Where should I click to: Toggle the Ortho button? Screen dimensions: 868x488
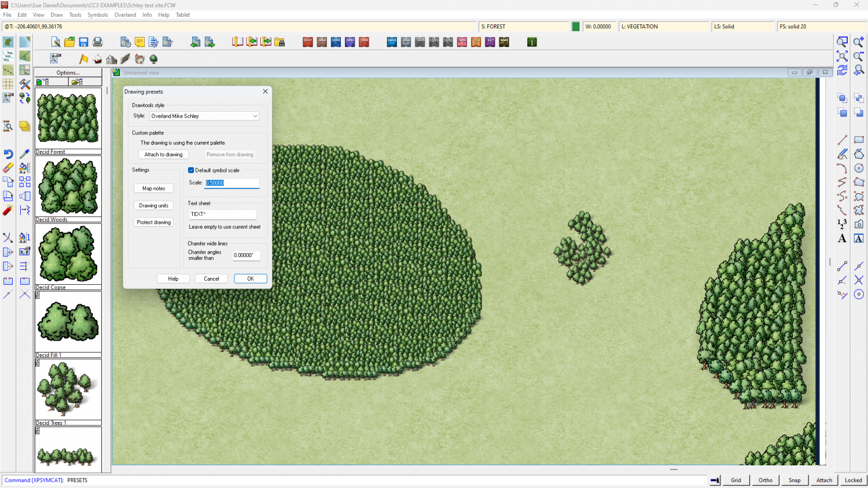pyautogui.click(x=766, y=480)
